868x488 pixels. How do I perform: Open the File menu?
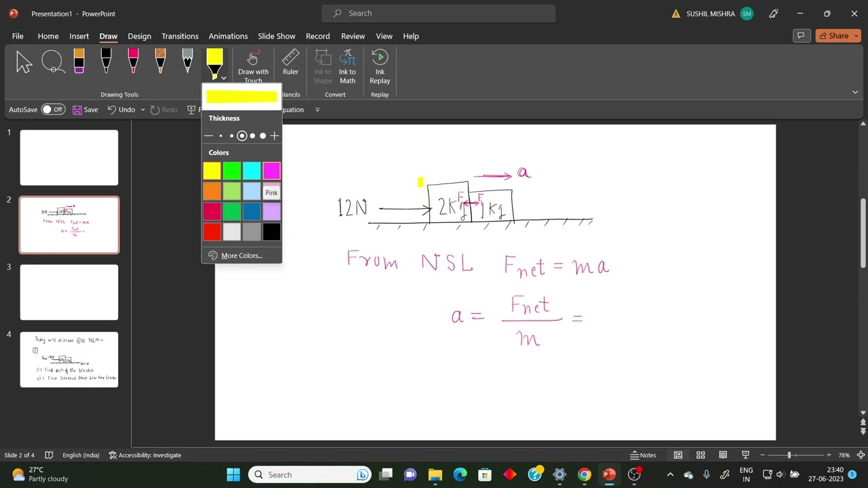tap(18, 36)
